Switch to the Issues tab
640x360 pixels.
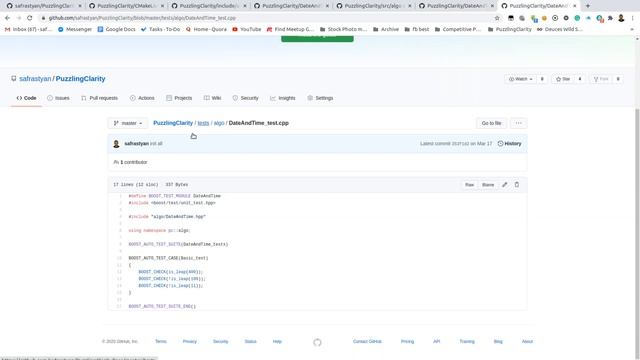(x=58, y=98)
